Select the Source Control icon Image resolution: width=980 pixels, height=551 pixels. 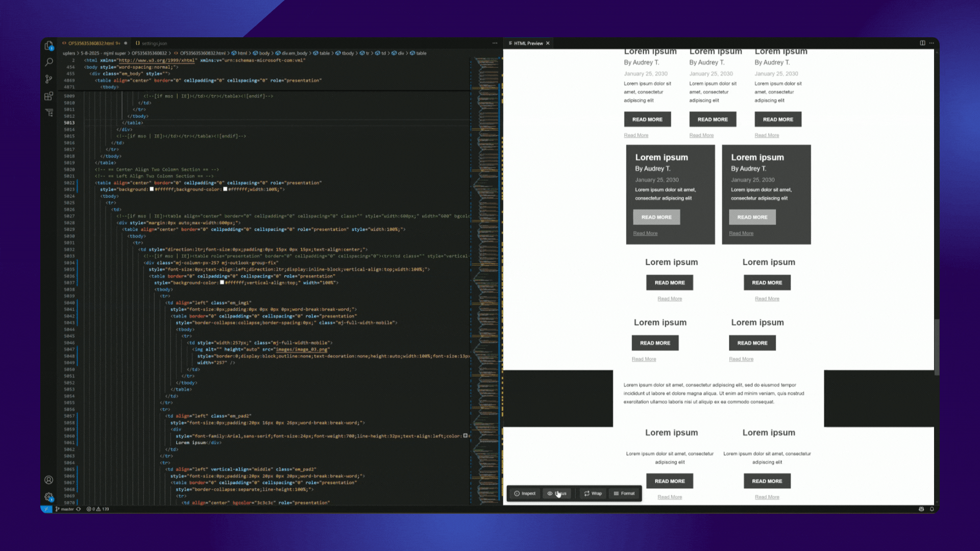point(48,79)
